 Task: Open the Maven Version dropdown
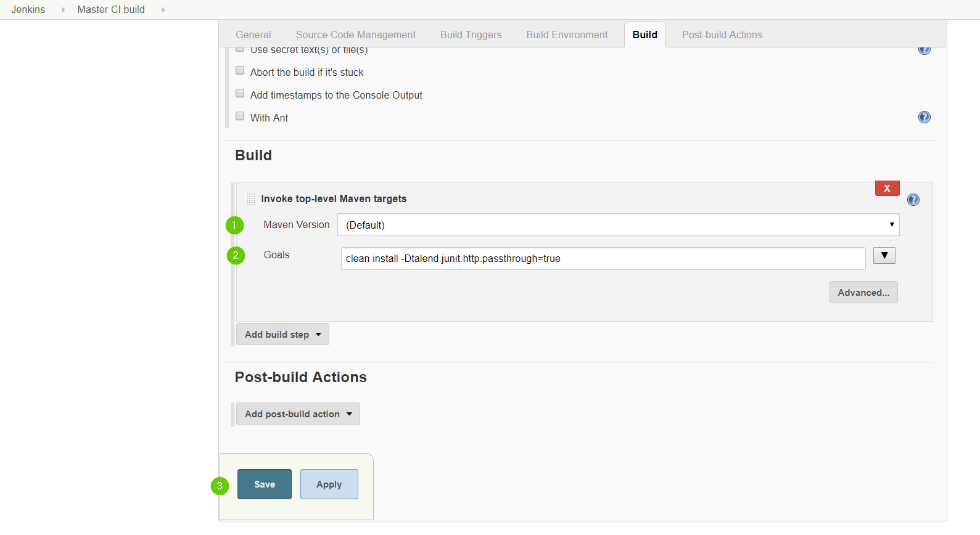click(618, 225)
